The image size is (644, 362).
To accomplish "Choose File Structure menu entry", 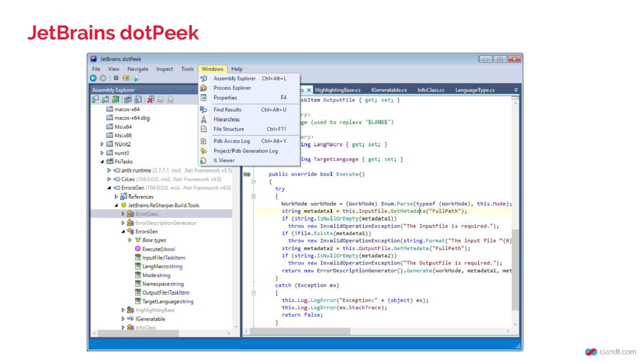I will [249, 129].
